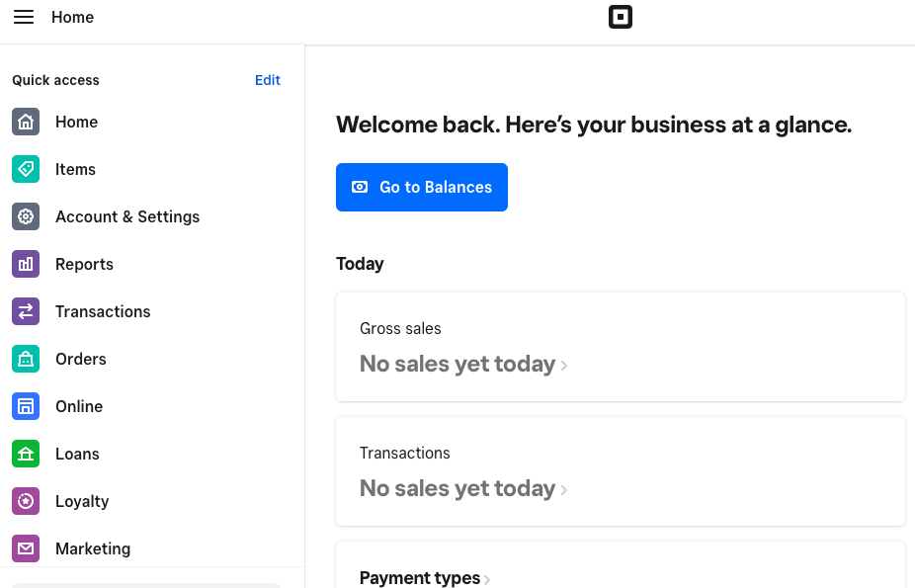Click the Home house icon
This screenshot has width=915, height=588.
coord(26,122)
